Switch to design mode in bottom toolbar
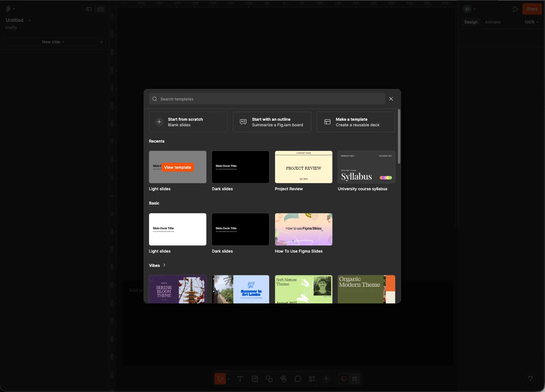The image size is (545, 392). pos(355,379)
